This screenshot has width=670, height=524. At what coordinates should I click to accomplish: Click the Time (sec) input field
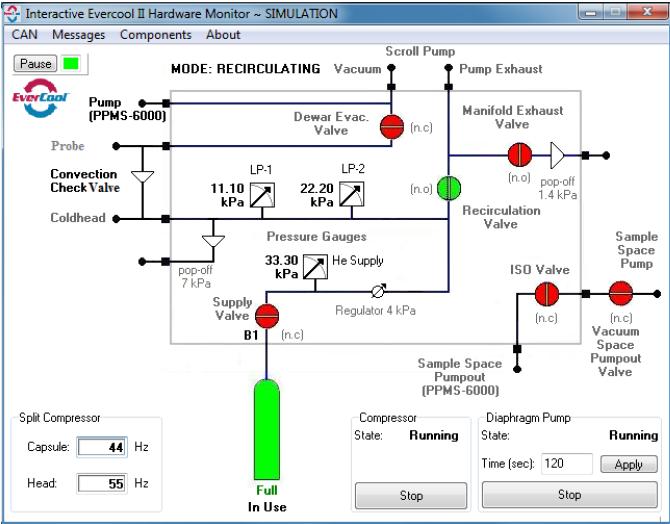[x=567, y=464]
